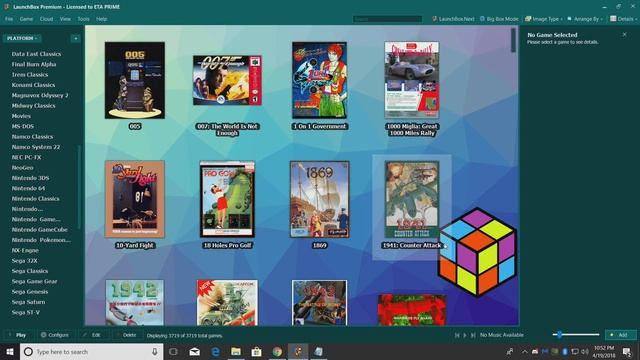Image resolution: width=640 pixels, height=360 pixels.
Task: Select Midway Classics platform
Action: [33, 106]
